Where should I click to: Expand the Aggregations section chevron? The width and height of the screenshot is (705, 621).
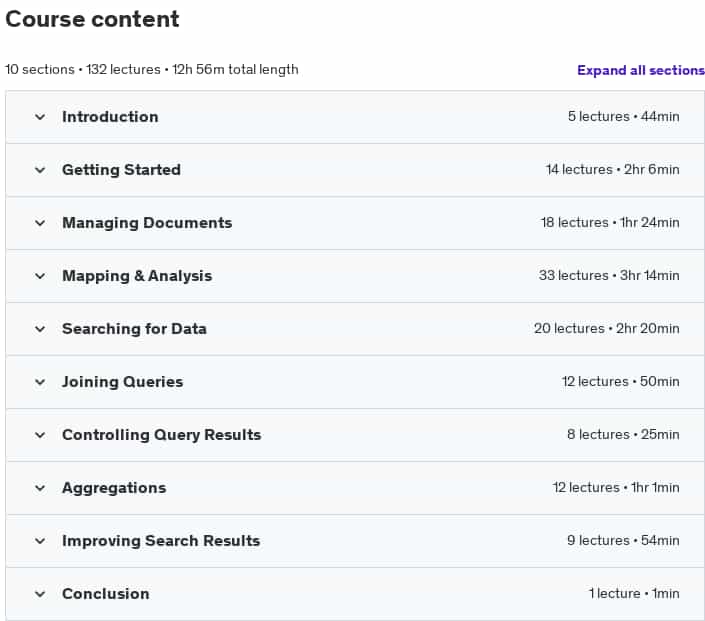[x=40, y=488]
